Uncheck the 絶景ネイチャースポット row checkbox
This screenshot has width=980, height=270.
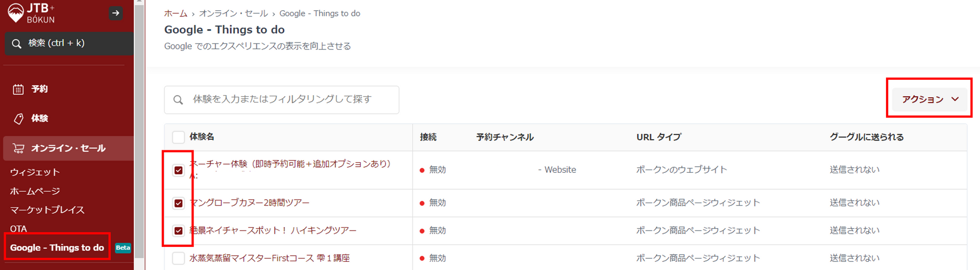(x=178, y=231)
